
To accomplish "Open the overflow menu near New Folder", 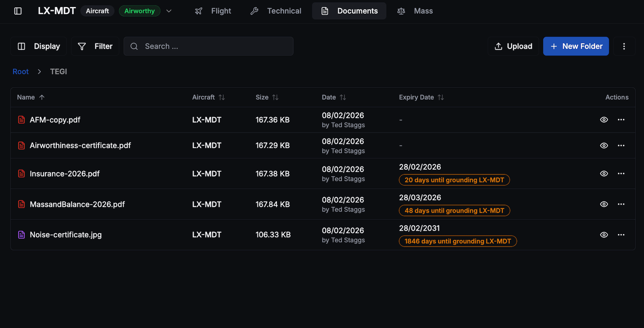I will tap(624, 46).
